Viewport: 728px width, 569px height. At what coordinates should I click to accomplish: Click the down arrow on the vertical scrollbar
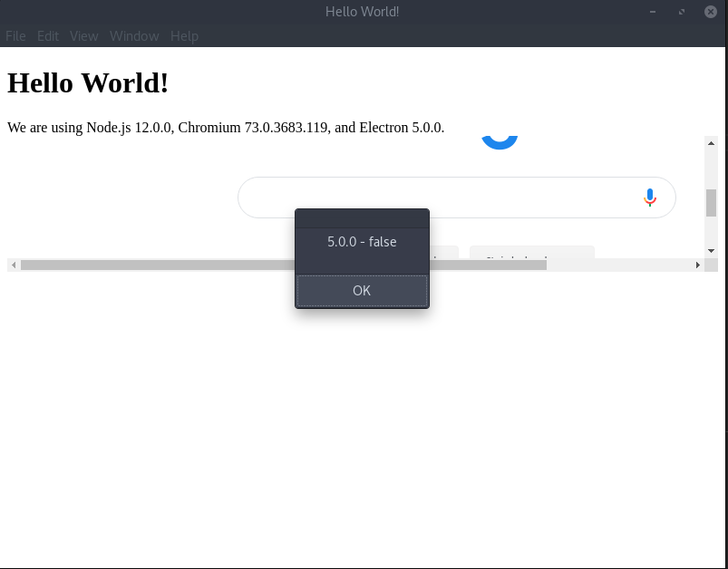coord(712,250)
